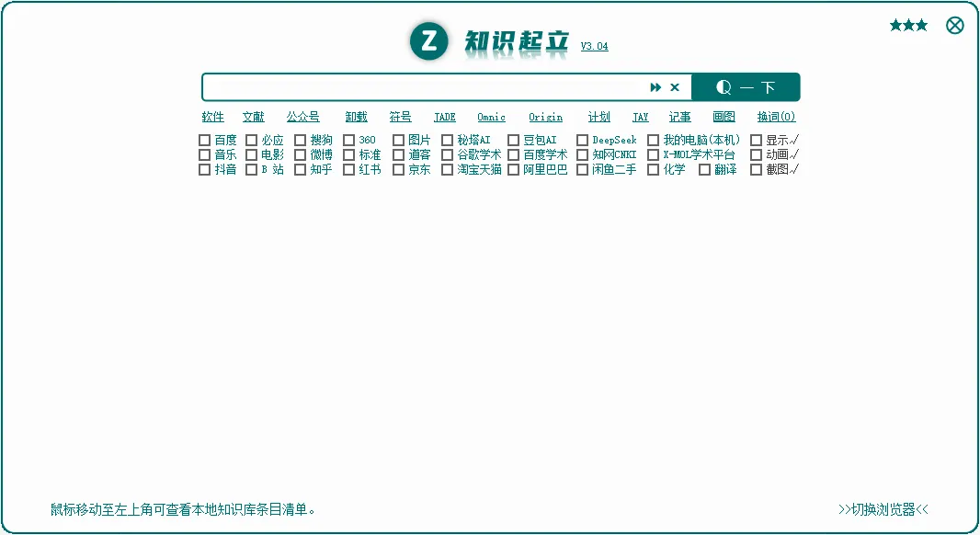Open the 软件 link

(x=212, y=117)
